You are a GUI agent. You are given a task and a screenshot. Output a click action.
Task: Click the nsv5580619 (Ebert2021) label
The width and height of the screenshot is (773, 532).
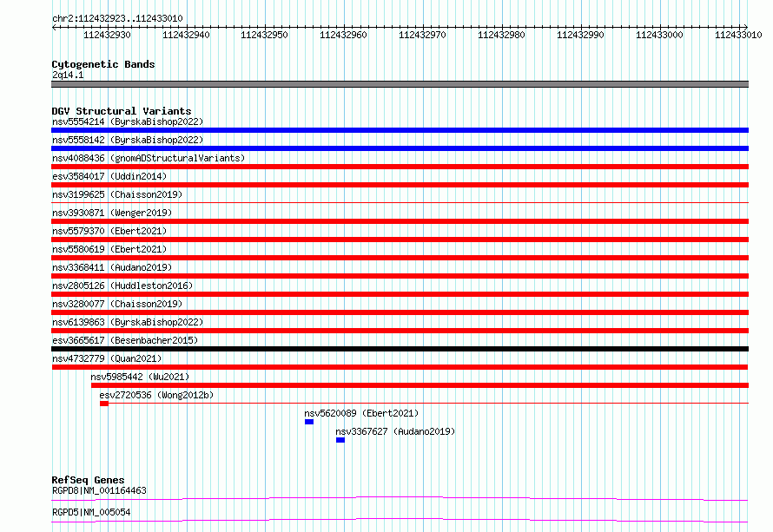point(109,249)
